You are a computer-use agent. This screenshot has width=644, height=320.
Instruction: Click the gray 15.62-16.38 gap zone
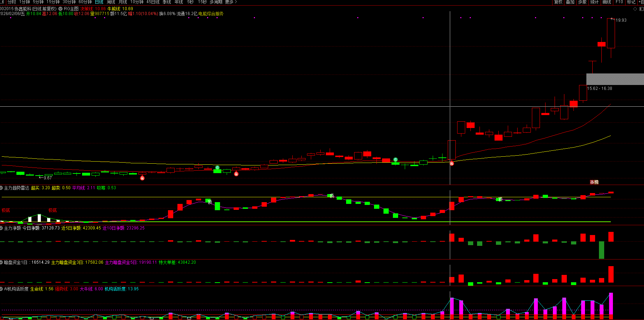(x=615, y=79)
